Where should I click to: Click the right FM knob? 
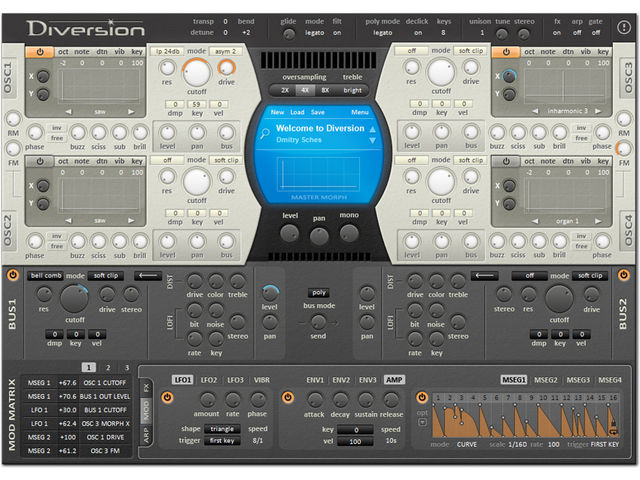(624, 149)
